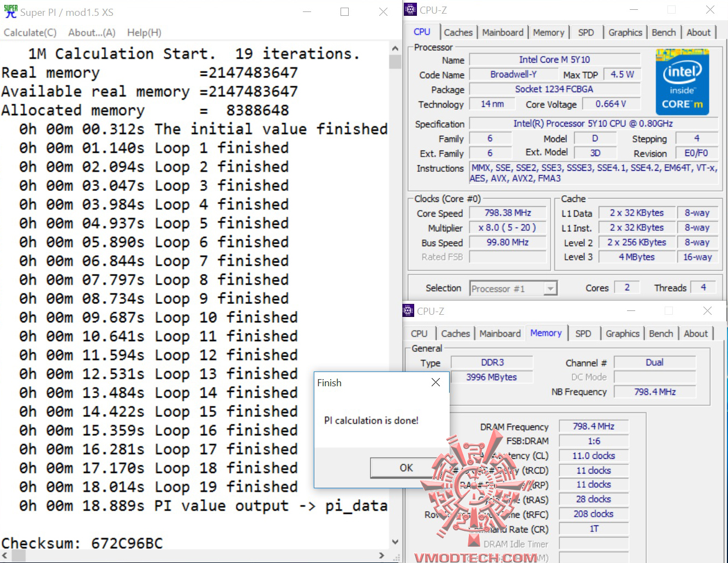The height and width of the screenshot is (563, 728).
Task: Click the Intel Core M logo badge
Action: pos(682,82)
